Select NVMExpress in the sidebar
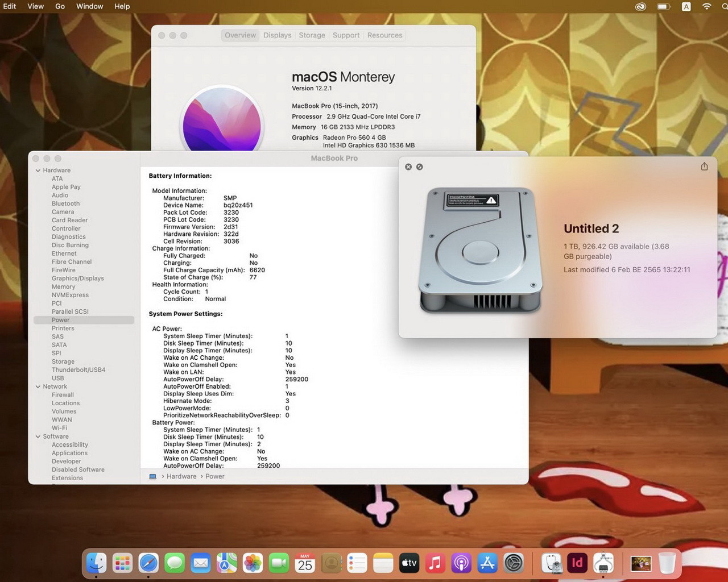This screenshot has height=582, width=728. tap(71, 295)
